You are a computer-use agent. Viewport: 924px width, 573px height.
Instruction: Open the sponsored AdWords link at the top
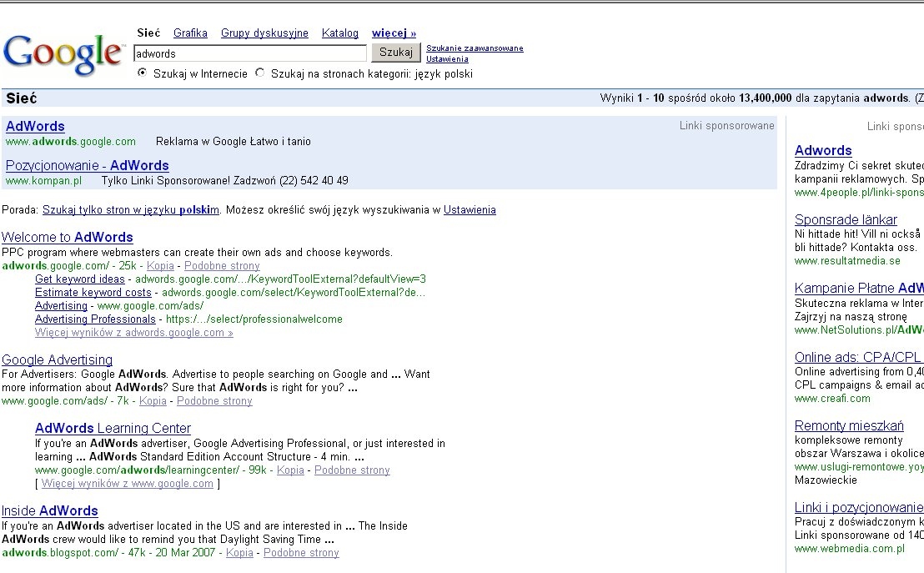(35, 126)
